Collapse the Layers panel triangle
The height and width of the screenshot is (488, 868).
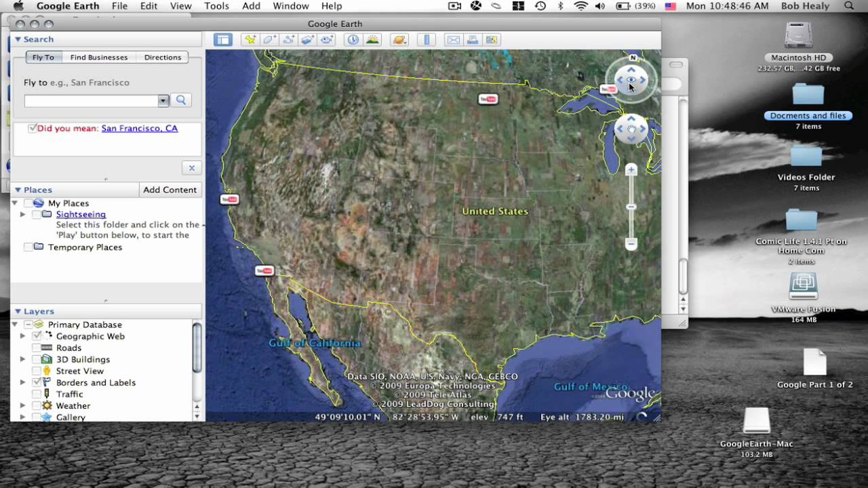pyautogui.click(x=18, y=311)
